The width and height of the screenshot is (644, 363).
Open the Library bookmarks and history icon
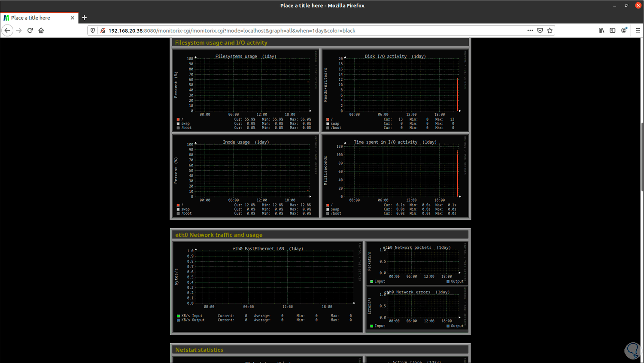(601, 30)
